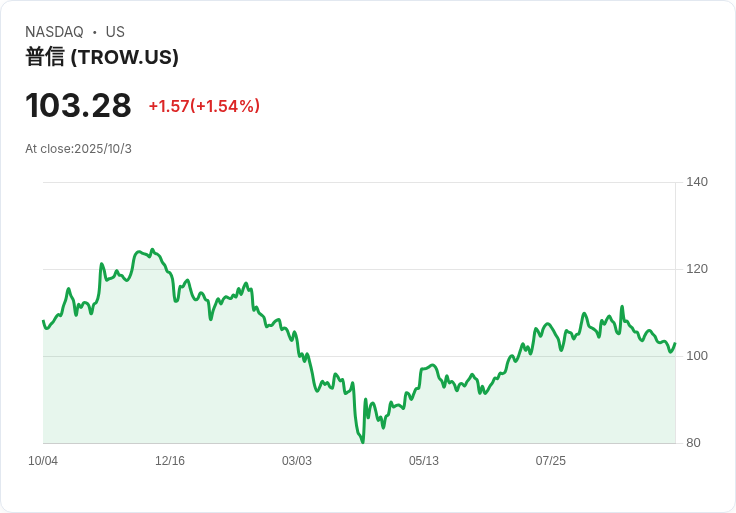Click the leftmost start of the price line
736x513 pixels.
(x=43, y=321)
